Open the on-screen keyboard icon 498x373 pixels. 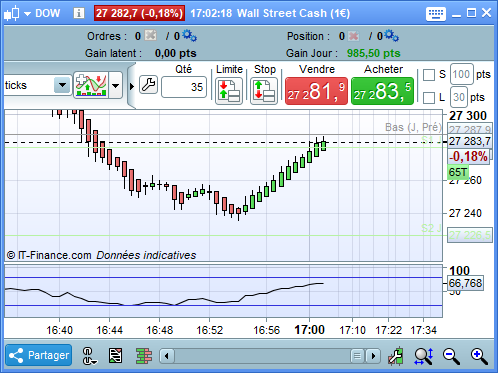pyautogui.click(x=436, y=14)
